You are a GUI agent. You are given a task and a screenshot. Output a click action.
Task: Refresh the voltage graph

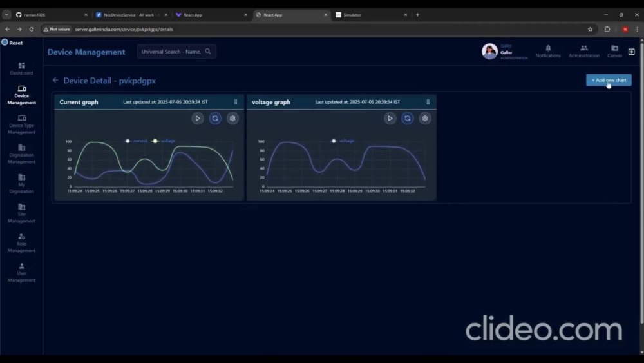click(408, 119)
